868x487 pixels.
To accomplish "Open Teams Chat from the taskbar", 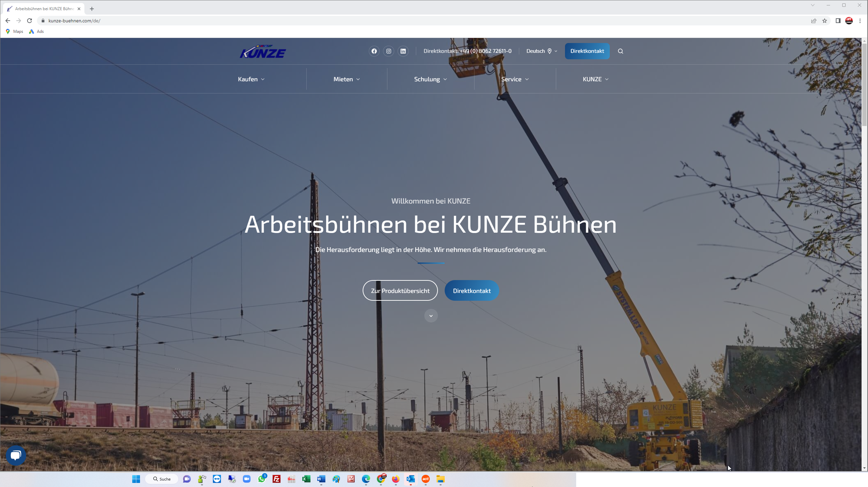I will tap(187, 479).
